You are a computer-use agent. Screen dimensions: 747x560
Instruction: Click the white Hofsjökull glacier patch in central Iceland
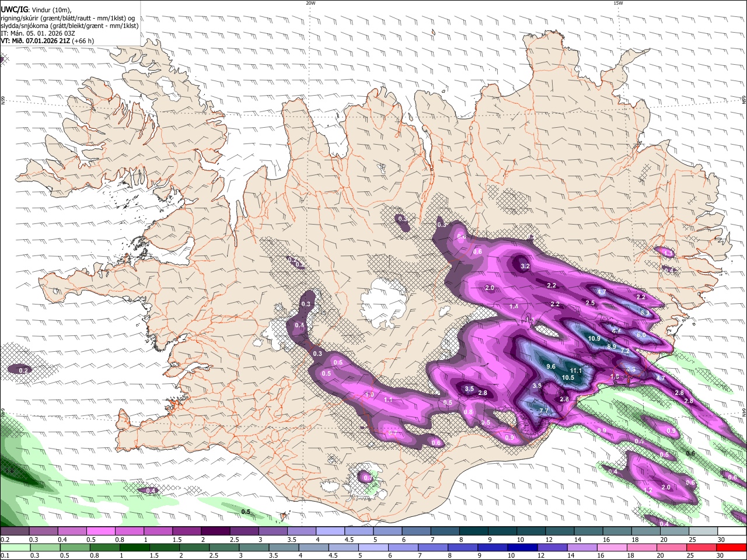tap(383, 303)
